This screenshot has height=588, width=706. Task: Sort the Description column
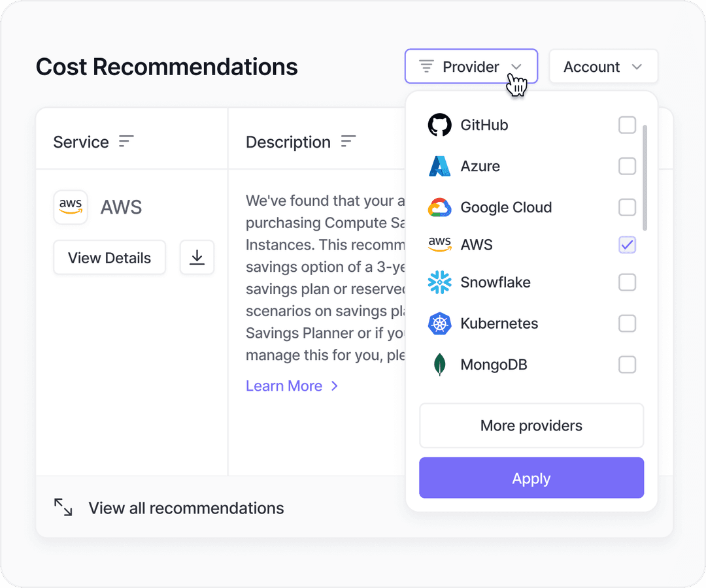coord(348,142)
